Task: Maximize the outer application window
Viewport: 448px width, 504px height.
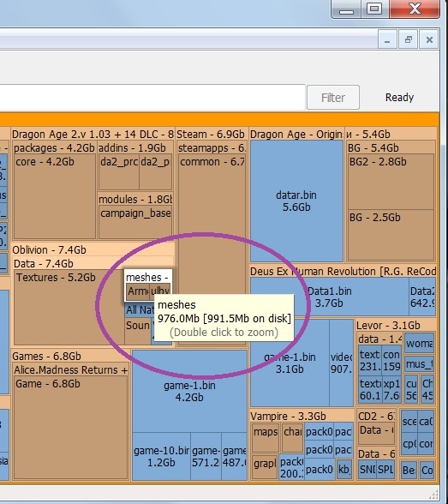Action: (x=374, y=9)
